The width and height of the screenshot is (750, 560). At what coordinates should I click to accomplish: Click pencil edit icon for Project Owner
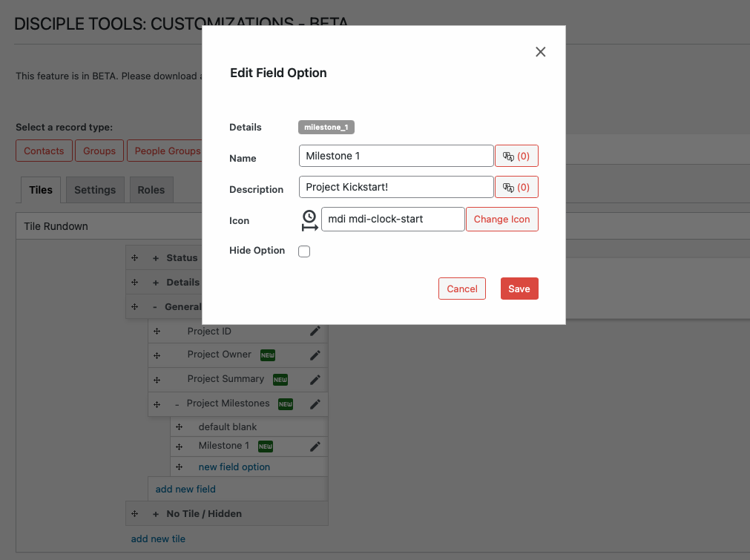pos(315,355)
